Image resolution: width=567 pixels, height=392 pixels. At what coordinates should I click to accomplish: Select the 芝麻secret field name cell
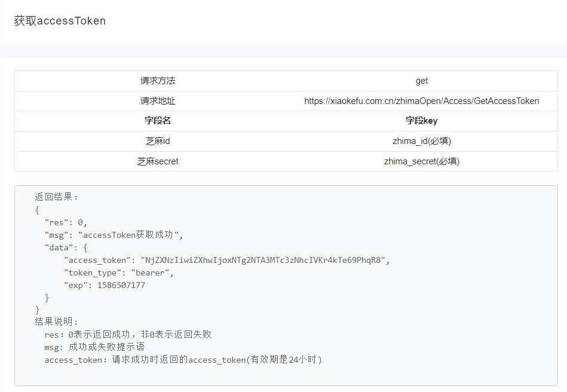tap(158, 161)
